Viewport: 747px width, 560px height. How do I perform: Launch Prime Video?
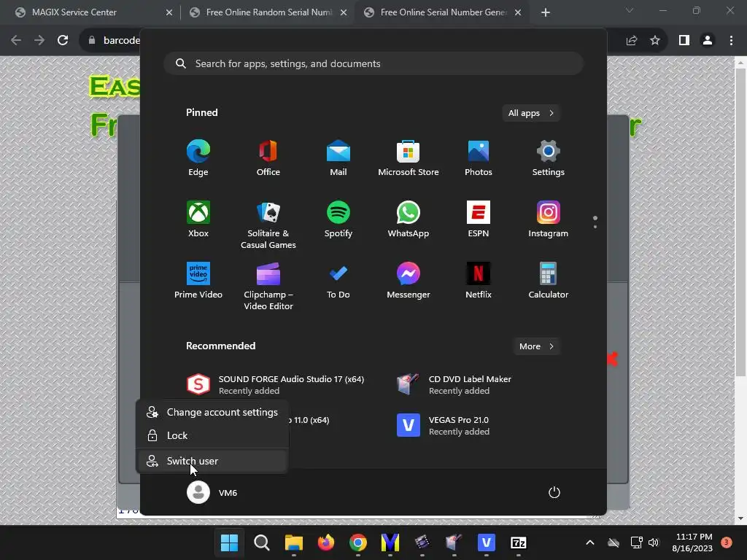[x=198, y=281]
